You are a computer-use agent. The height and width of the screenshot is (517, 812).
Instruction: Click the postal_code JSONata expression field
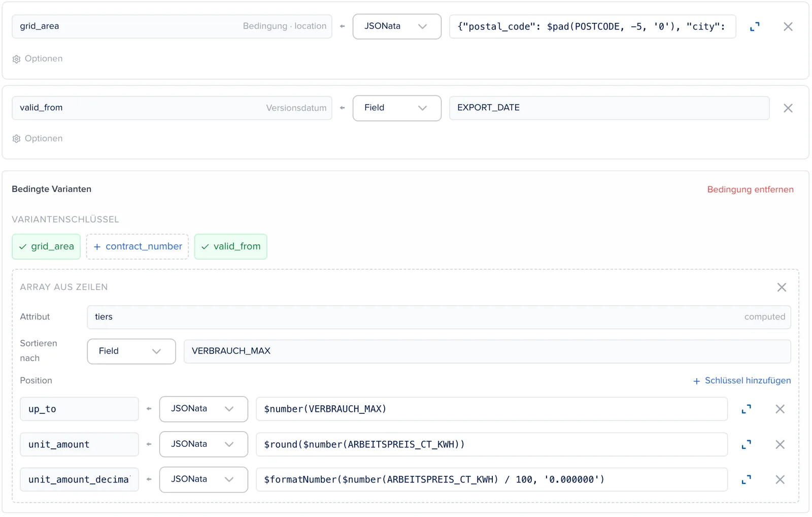coord(593,26)
